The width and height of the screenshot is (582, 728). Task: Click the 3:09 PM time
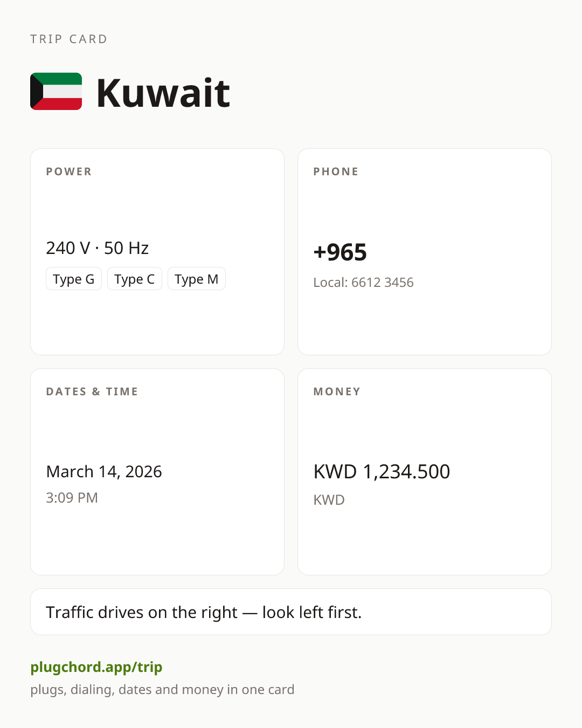[72, 498]
